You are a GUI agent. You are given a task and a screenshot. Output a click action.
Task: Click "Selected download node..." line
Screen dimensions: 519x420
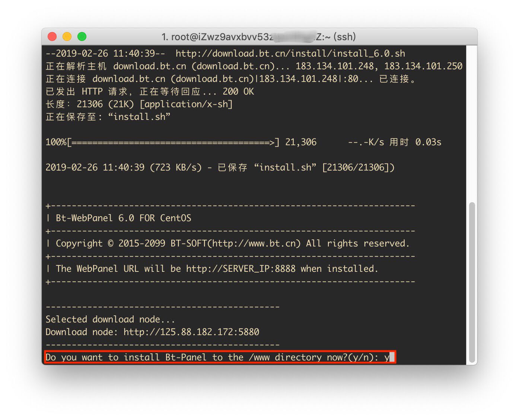click(x=110, y=319)
